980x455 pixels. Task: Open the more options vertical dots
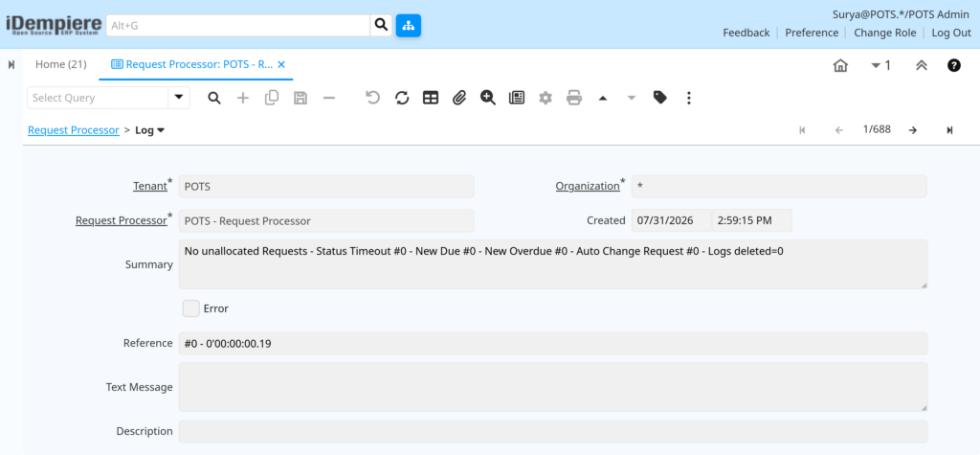pos(689,98)
